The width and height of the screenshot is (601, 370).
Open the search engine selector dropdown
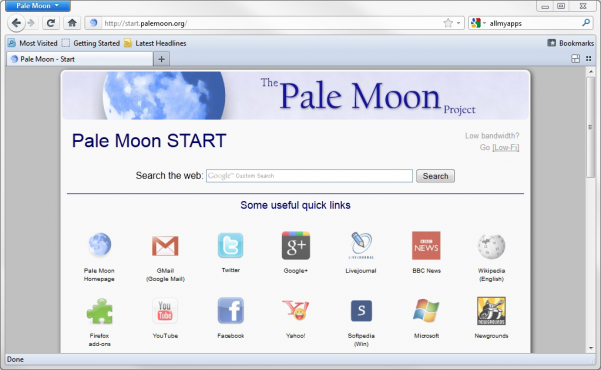[x=478, y=23]
